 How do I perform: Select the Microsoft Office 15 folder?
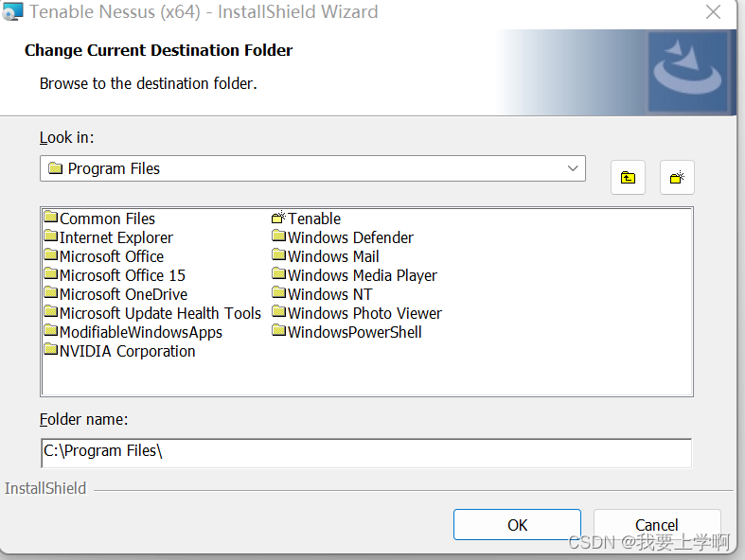pos(115,275)
